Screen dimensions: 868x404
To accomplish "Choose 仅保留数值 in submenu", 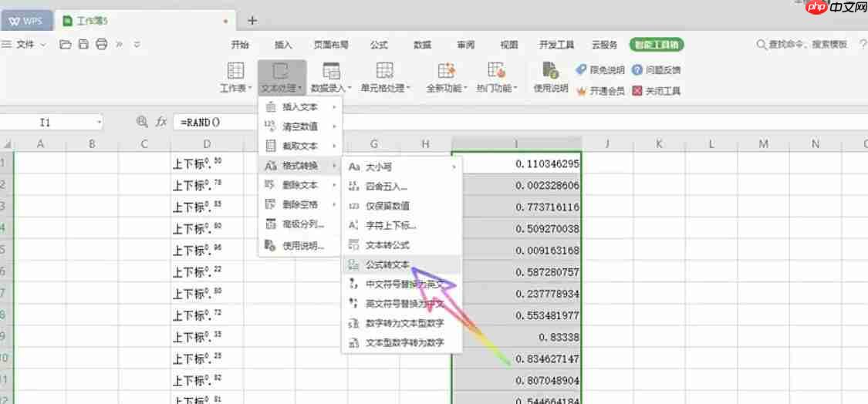I will click(401, 206).
